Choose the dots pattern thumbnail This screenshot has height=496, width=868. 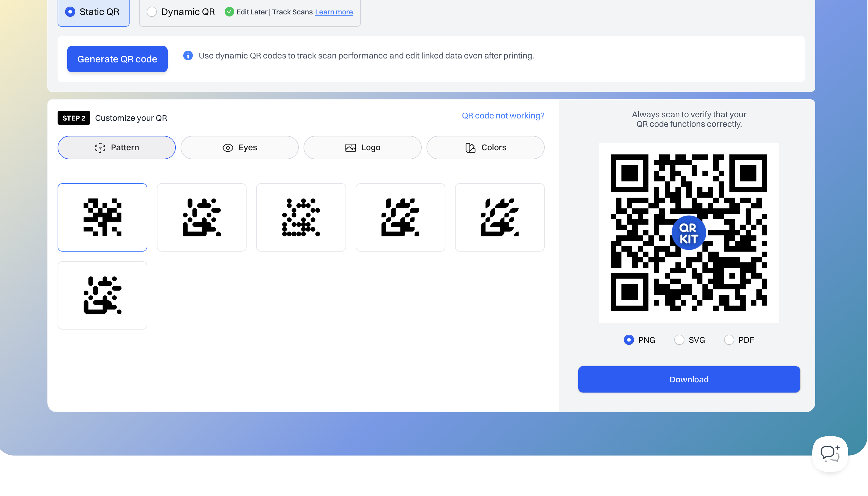click(301, 217)
